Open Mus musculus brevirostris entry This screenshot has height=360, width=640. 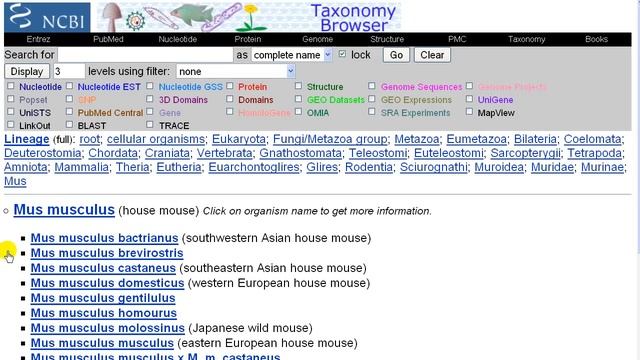(x=107, y=253)
